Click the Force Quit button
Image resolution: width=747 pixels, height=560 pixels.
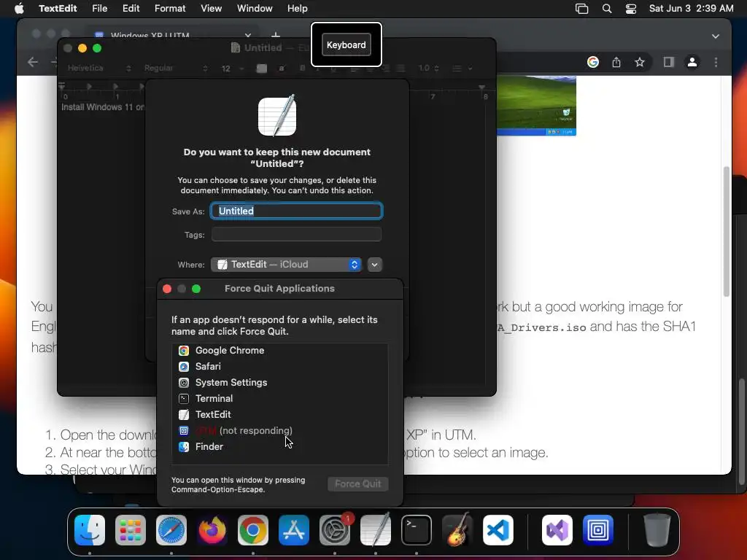pos(357,484)
